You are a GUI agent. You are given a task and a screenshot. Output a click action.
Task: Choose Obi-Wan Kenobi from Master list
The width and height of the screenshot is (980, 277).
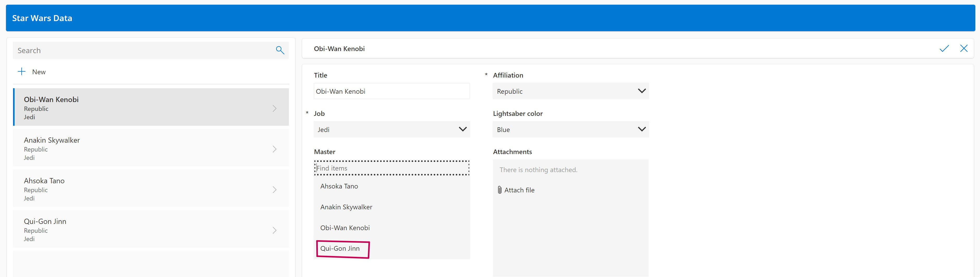(392, 228)
